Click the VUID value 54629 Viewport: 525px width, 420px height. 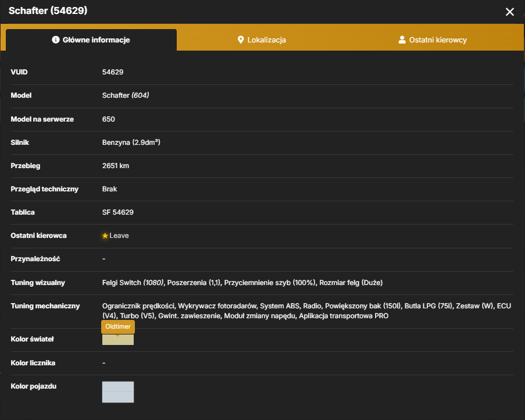tap(113, 72)
